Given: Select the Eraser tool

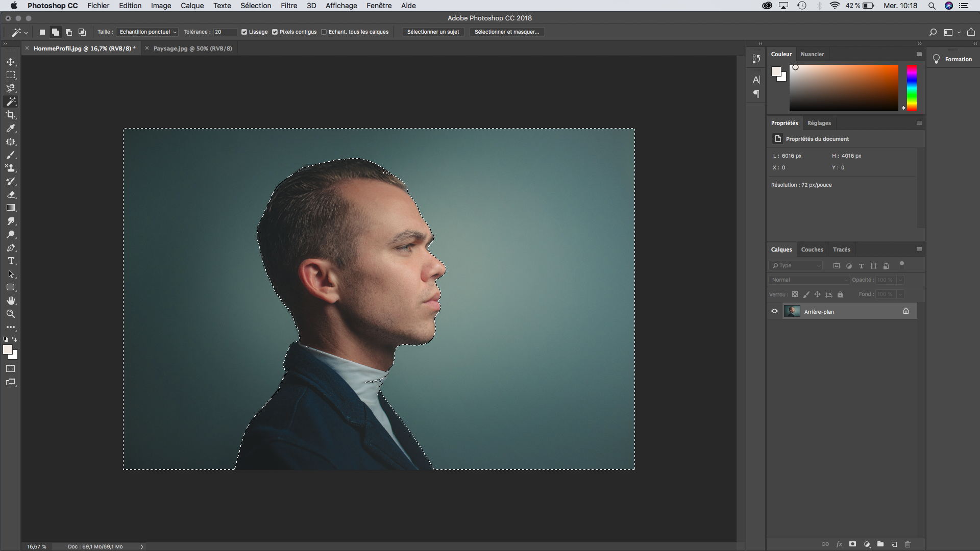Looking at the screenshot, I should 11,194.
